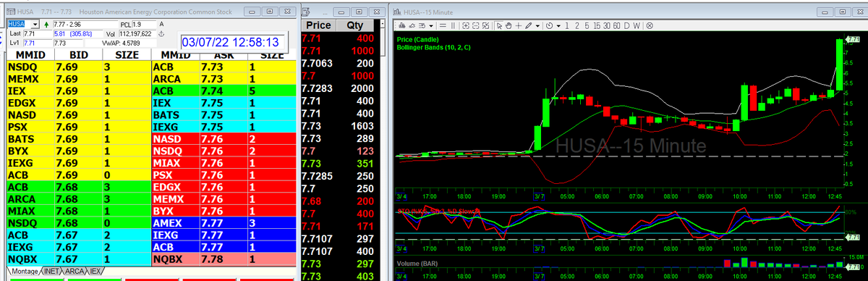868x281 pixels.
Task: Click the Price column header in time and sales
Action: click(319, 25)
